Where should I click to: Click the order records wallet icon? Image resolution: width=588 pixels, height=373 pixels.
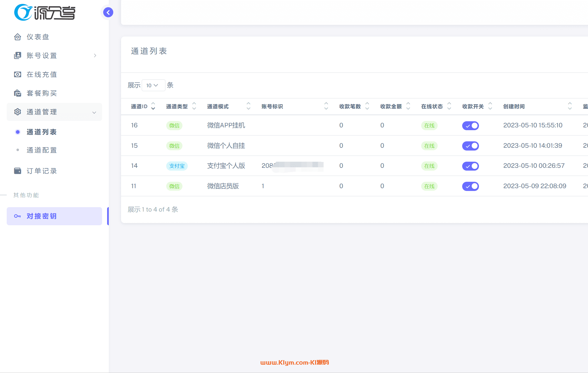[18, 171]
